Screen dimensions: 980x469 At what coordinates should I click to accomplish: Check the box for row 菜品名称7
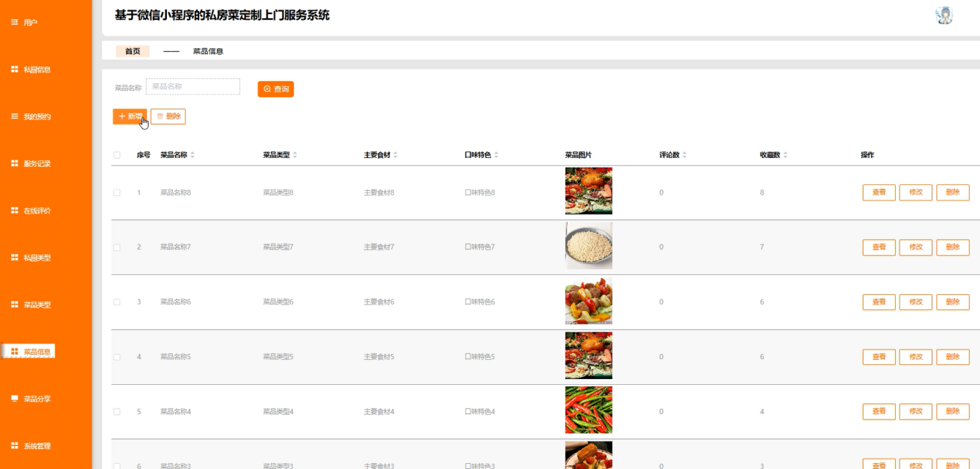[x=116, y=247]
